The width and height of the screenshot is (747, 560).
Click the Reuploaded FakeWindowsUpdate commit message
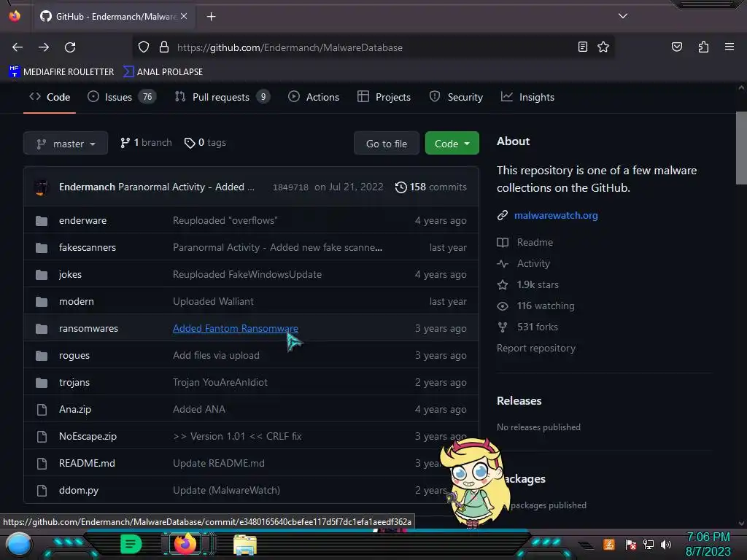tap(247, 275)
